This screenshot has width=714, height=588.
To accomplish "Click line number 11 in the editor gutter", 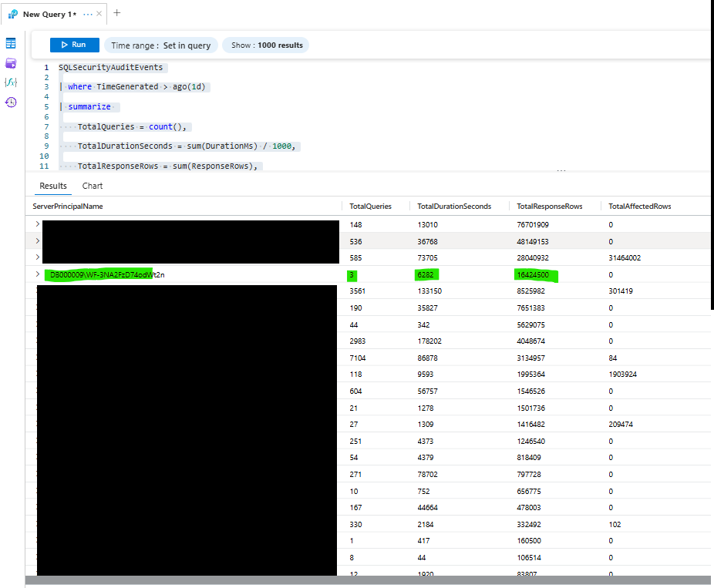I will coord(44,166).
